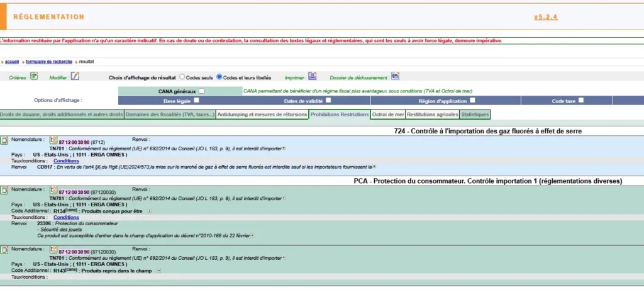Viewport: 644px width, 302px height.
Task: Select the 'Codes seuls' radio button
Action: click(x=182, y=77)
